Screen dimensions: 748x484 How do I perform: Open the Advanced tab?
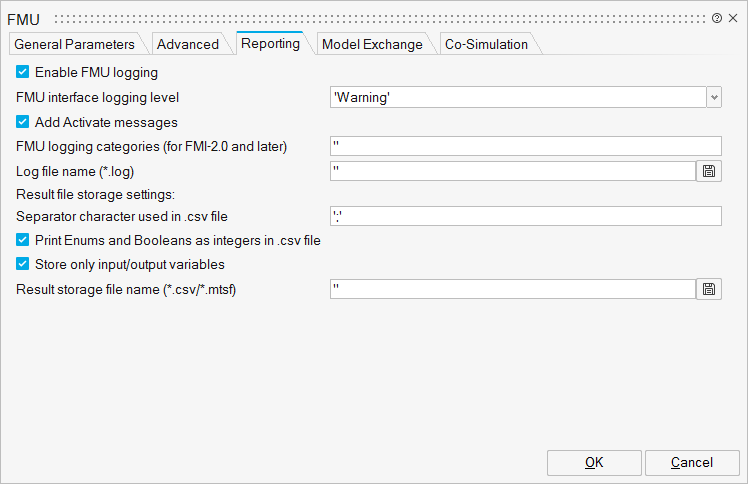188,44
